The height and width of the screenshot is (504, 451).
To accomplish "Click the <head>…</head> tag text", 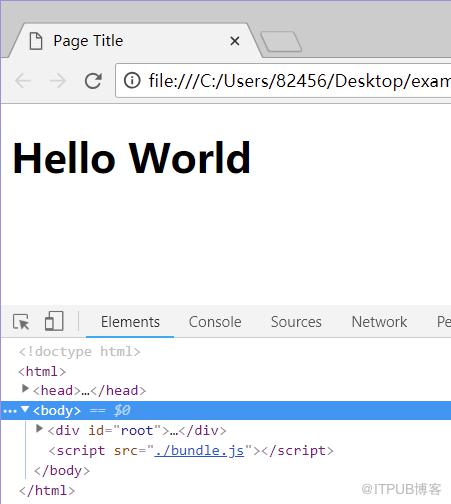I will 89,391.
